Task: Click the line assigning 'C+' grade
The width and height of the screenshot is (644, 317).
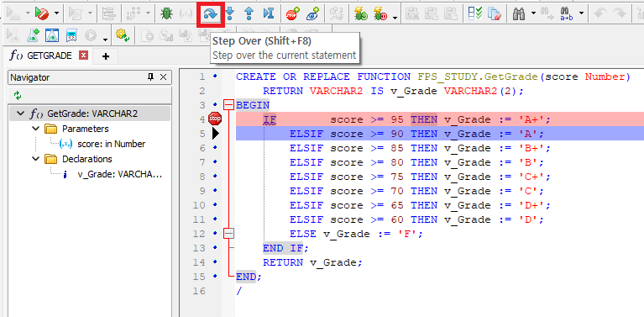Action: point(420,177)
